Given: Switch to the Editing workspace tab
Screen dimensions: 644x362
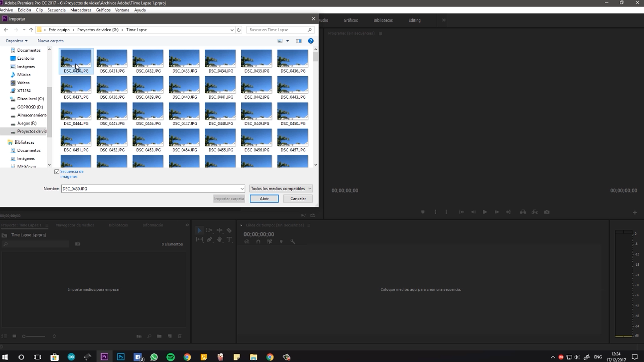Looking at the screenshot, I should click(414, 20).
